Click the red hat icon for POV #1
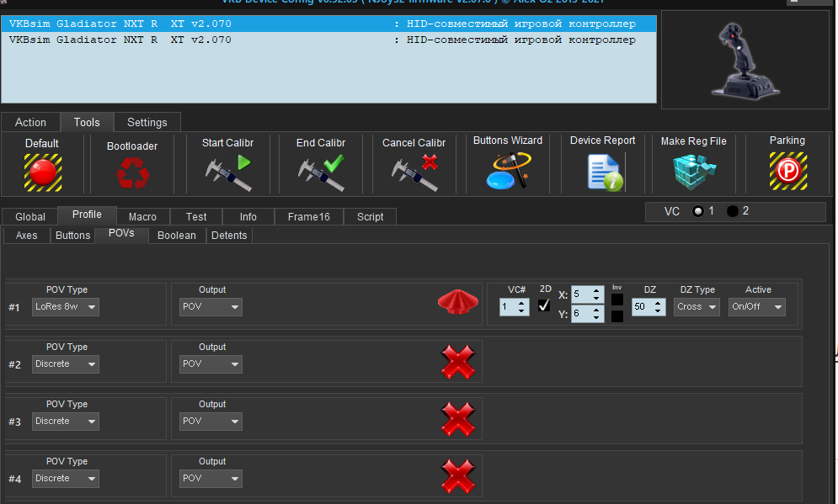The height and width of the screenshot is (504, 838). point(458,302)
